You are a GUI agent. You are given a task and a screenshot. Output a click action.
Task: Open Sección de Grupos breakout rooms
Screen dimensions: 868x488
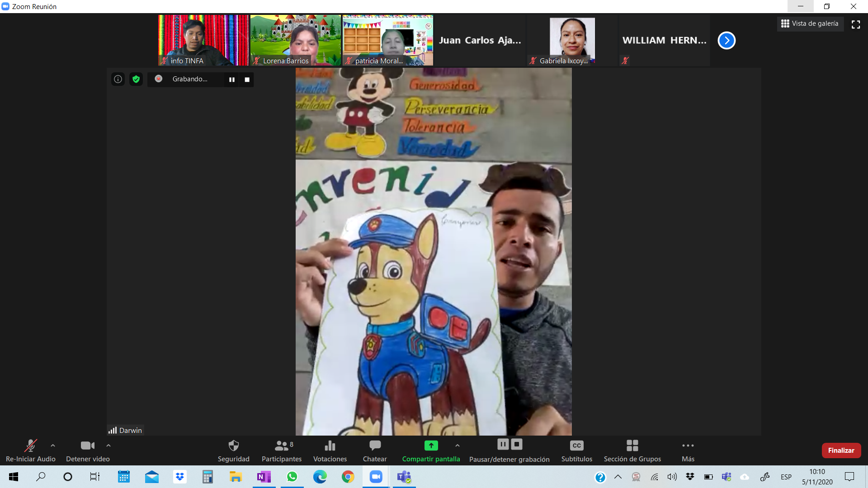click(632, 446)
